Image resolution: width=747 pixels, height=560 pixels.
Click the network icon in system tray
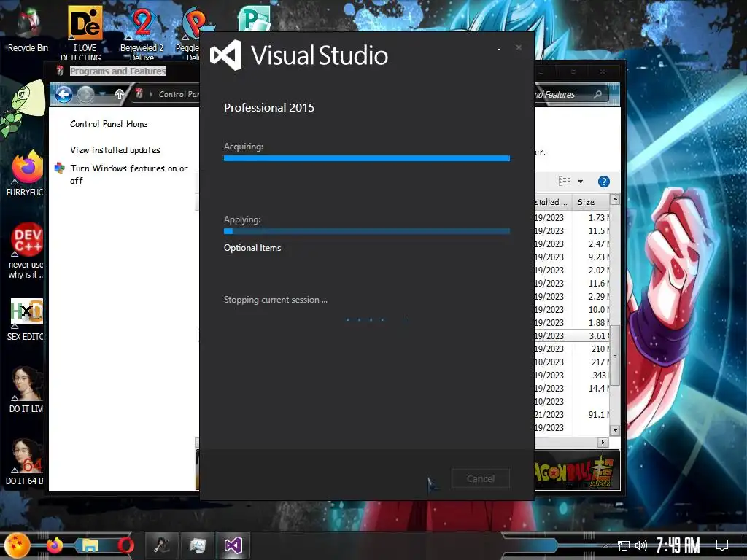623,545
